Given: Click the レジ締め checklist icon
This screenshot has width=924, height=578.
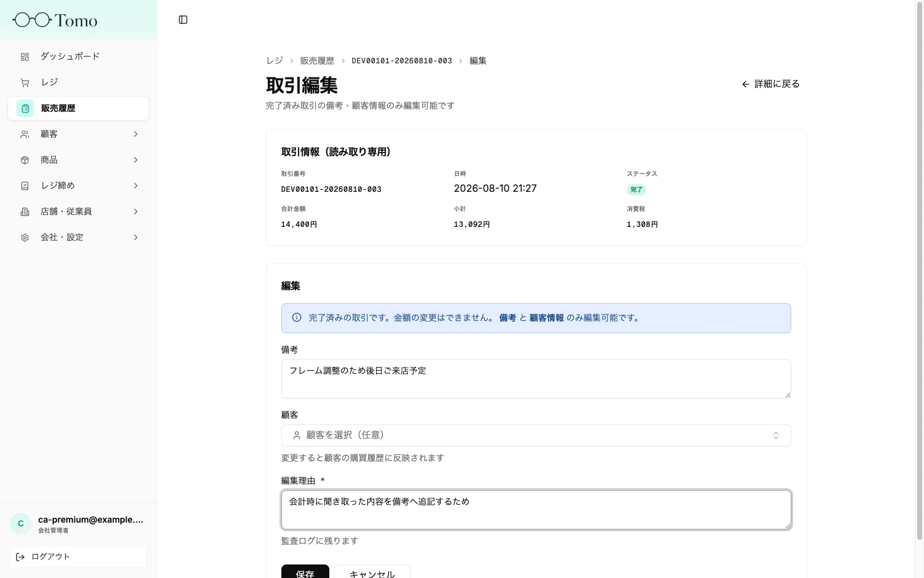Looking at the screenshot, I should click(x=25, y=186).
